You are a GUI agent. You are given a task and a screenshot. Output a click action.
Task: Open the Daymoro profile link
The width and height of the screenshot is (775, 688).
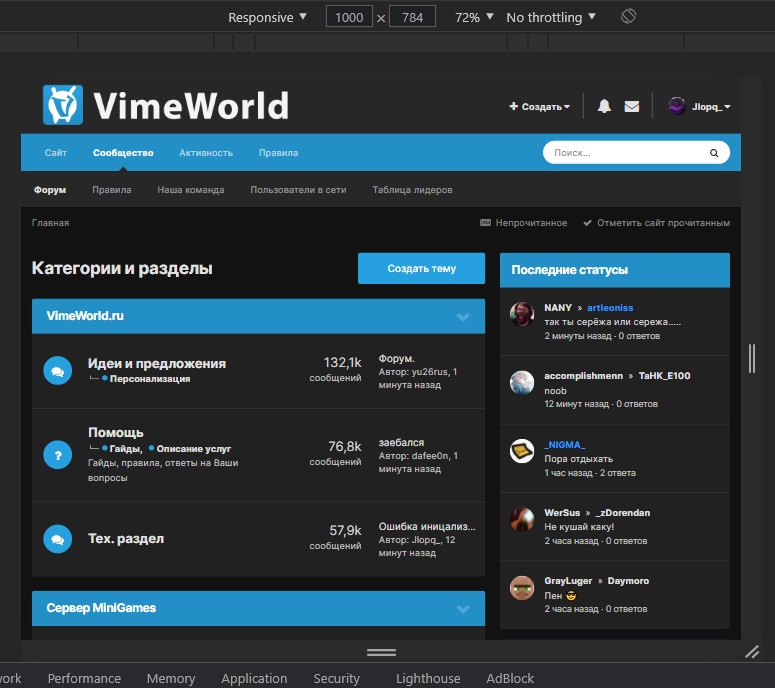tap(628, 581)
